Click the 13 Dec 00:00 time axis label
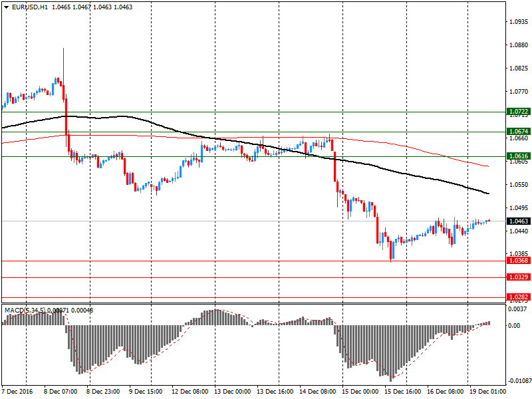The width and height of the screenshot is (532, 399). (x=233, y=392)
